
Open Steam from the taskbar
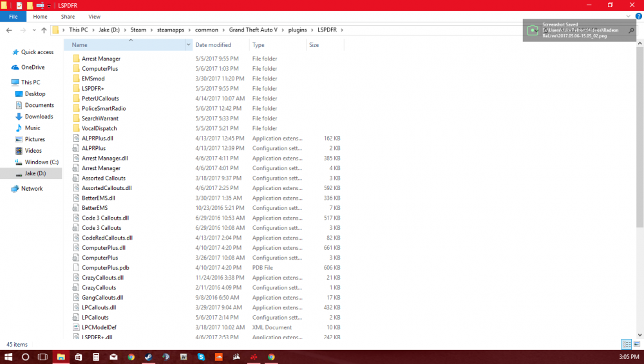coord(149,357)
